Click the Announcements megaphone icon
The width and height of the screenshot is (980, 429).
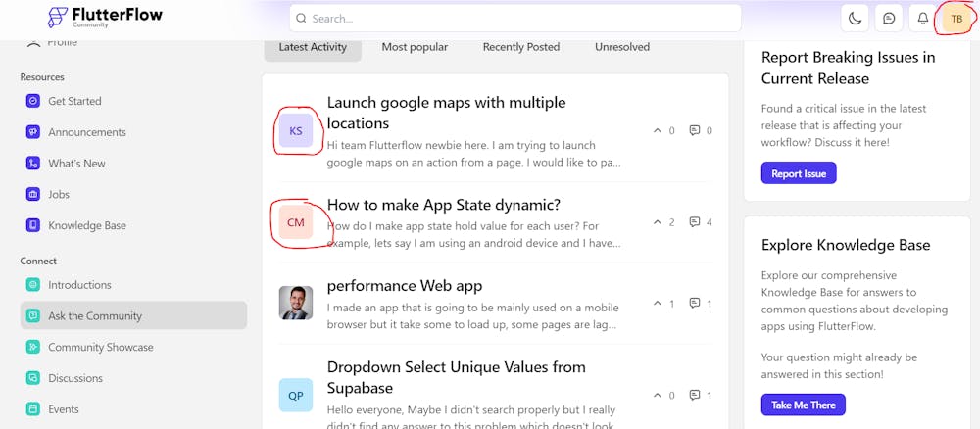33,132
